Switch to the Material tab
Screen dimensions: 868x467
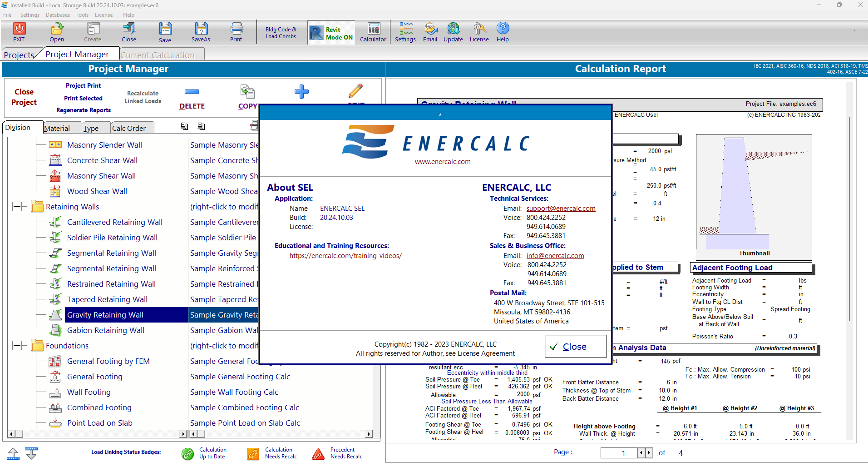(57, 128)
